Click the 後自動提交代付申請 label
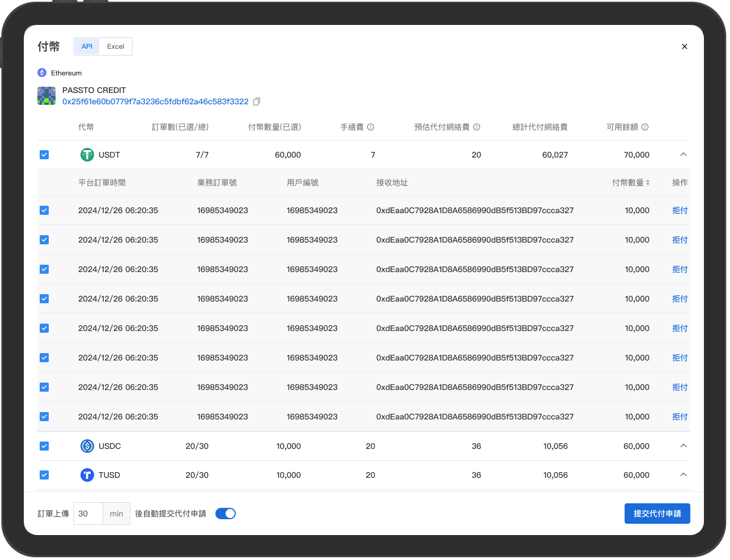Image resolution: width=730 pixels, height=560 pixels. coord(171,514)
